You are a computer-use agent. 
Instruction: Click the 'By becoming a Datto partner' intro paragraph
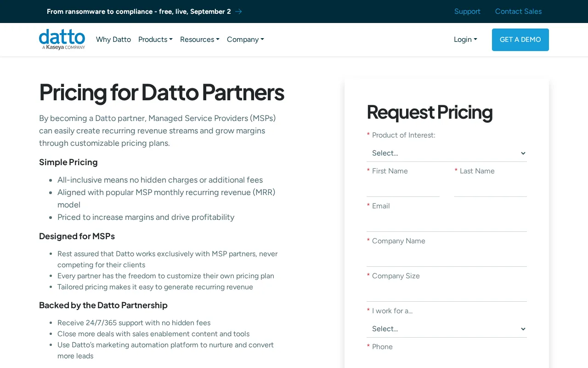[157, 131]
